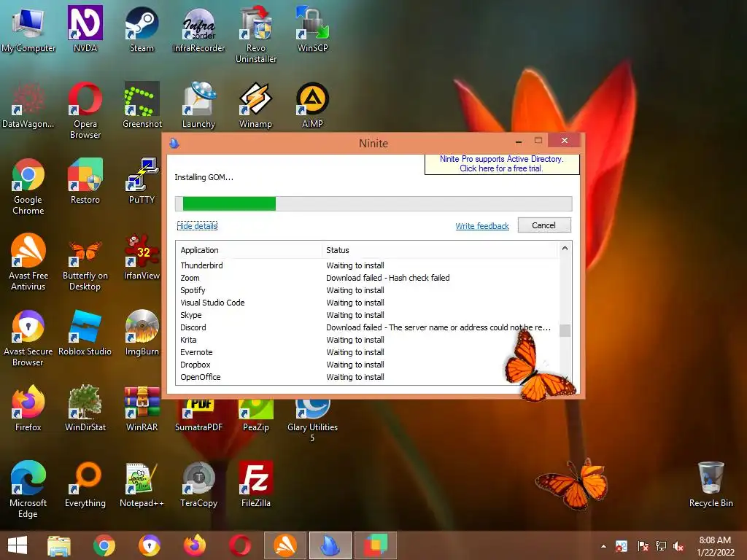Select the FileZilla desktop icon

[x=256, y=484]
